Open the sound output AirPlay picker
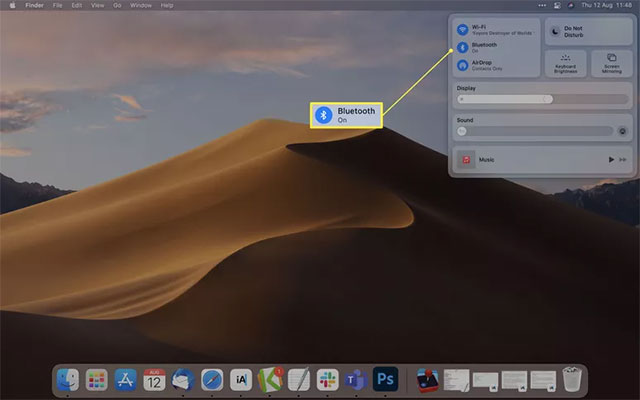This screenshot has width=640, height=400. tap(622, 130)
